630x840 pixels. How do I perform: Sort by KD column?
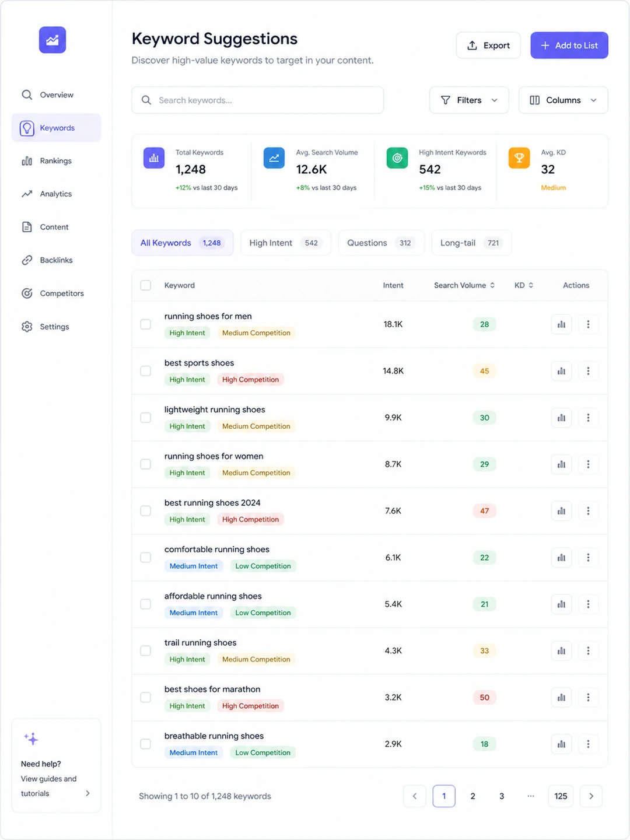point(524,285)
